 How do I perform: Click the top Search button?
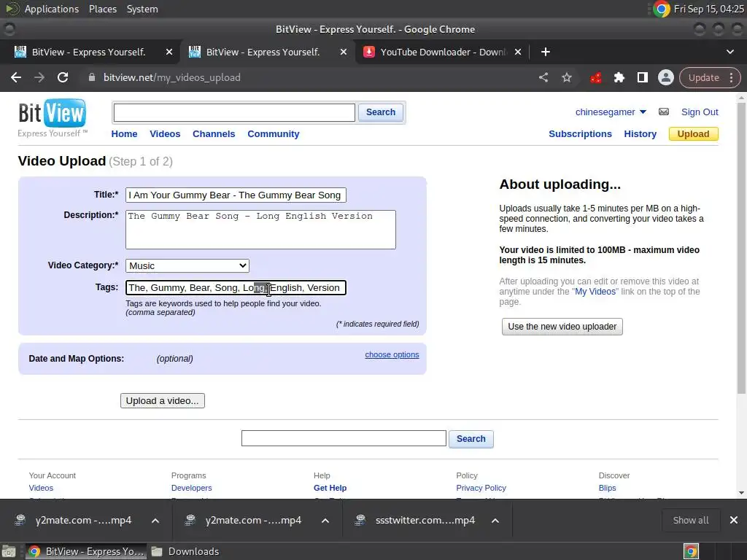[x=381, y=112]
